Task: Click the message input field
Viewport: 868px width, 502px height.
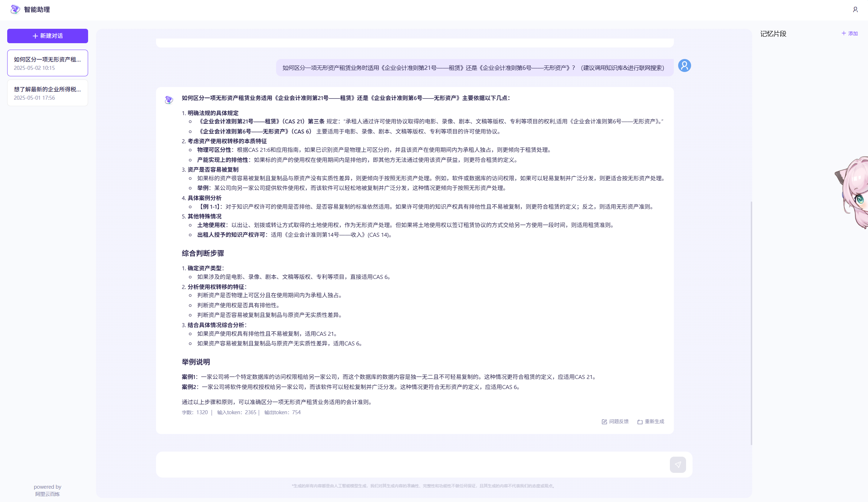Action: pos(410,465)
